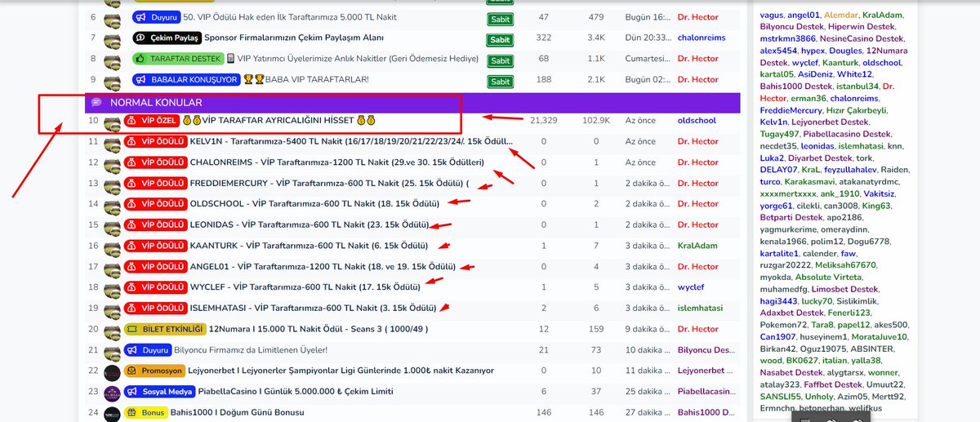Viewport: 980px width, 422px height.
Task: Open OLDSCHOOL 600 TL Nakit topic
Action: tap(314, 204)
